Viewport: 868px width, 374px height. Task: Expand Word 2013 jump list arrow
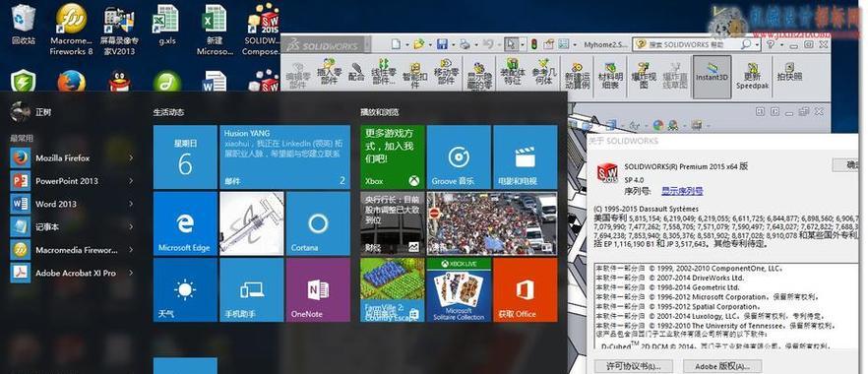click(x=131, y=204)
